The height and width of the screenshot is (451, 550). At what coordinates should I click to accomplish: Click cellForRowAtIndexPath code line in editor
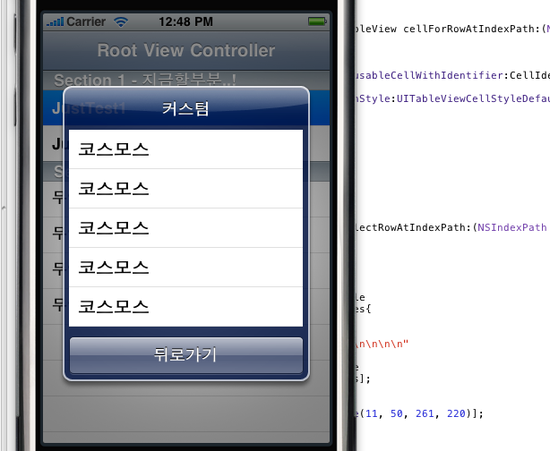coord(452,29)
